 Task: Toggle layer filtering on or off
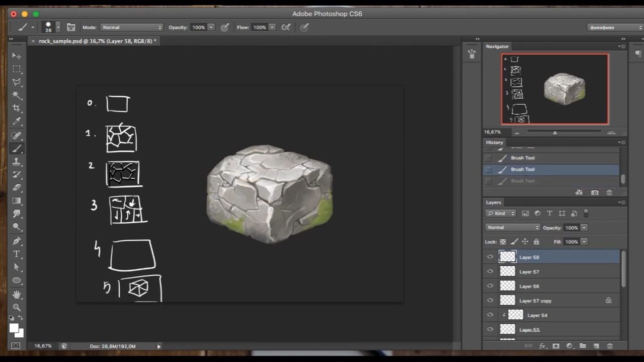[586, 213]
